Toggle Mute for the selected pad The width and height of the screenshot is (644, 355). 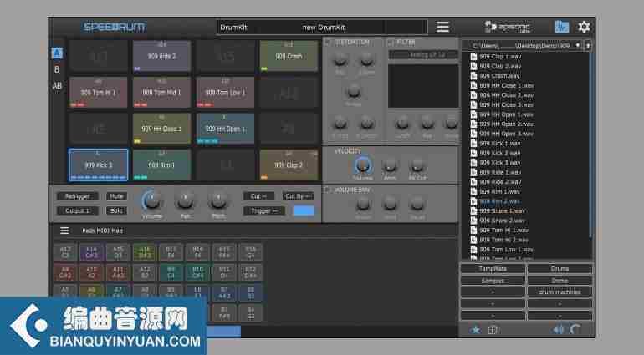[116, 196]
